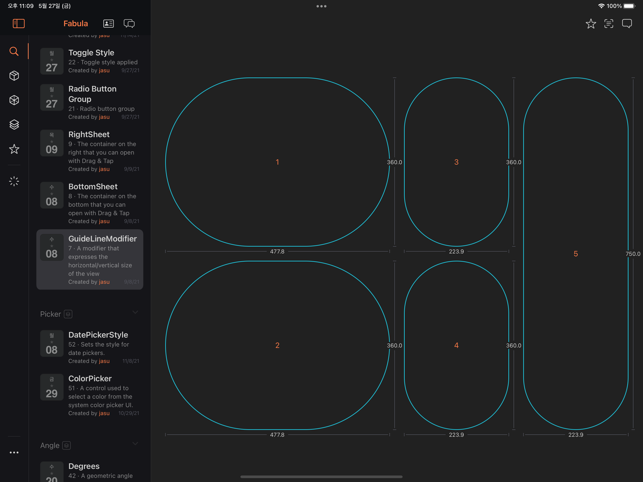This screenshot has width=643, height=482.
Task: Favorite this item with top-right star
Action: (590, 23)
